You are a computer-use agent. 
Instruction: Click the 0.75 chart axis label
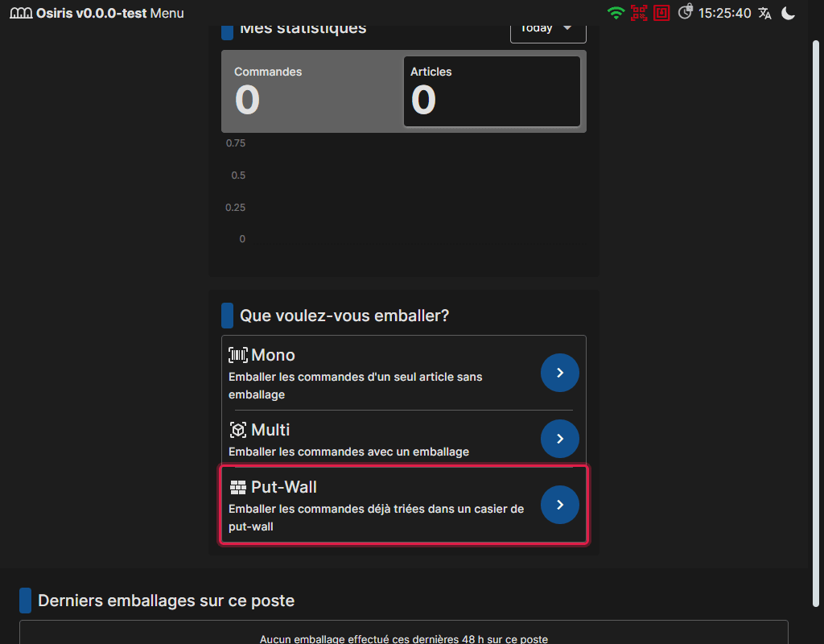coord(236,143)
